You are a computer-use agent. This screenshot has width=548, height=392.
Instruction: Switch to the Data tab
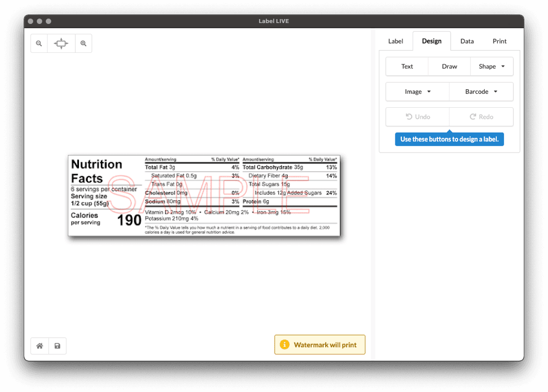467,41
